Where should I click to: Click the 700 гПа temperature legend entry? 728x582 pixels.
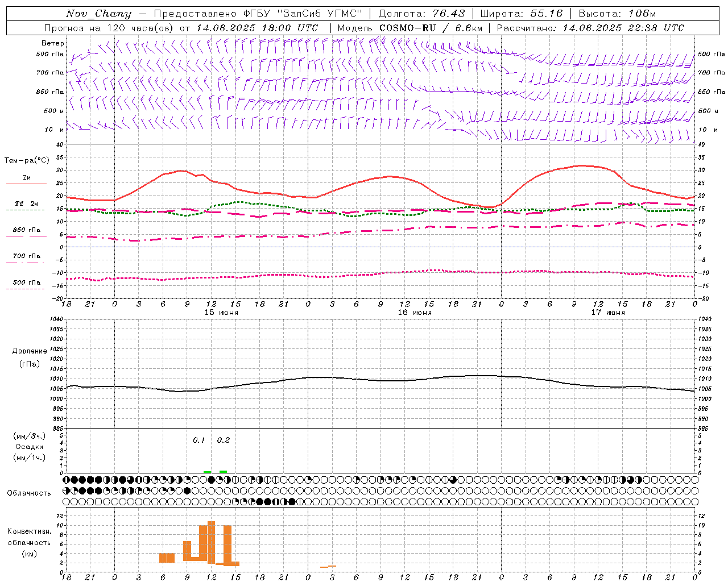tap(27, 256)
